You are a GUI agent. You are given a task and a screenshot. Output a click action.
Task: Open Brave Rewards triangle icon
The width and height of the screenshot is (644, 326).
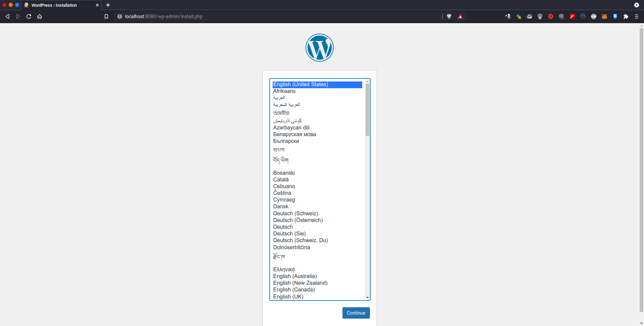[x=460, y=16]
